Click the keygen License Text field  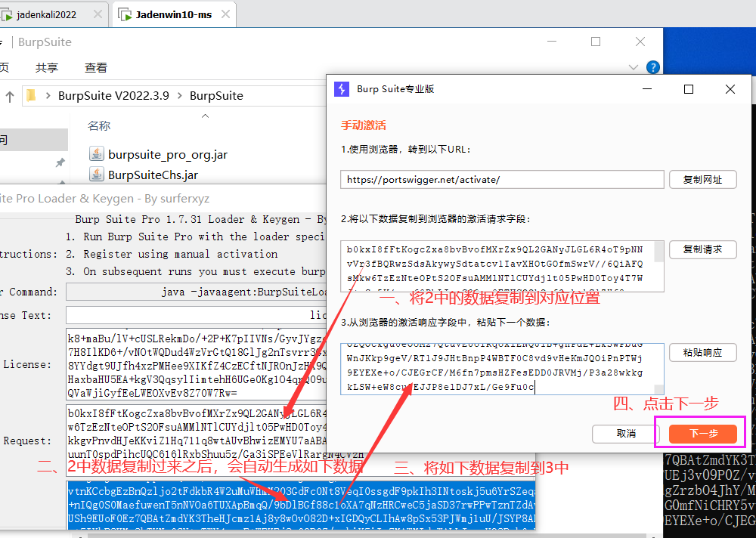197,315
